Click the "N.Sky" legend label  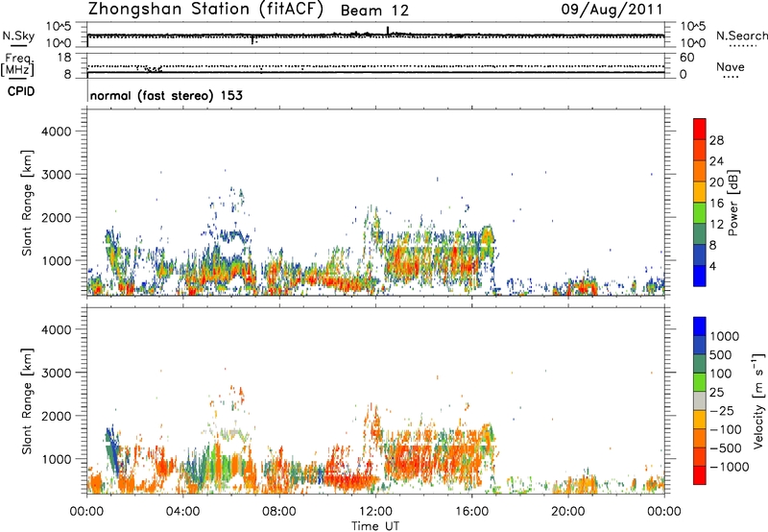tap(18, 36)
